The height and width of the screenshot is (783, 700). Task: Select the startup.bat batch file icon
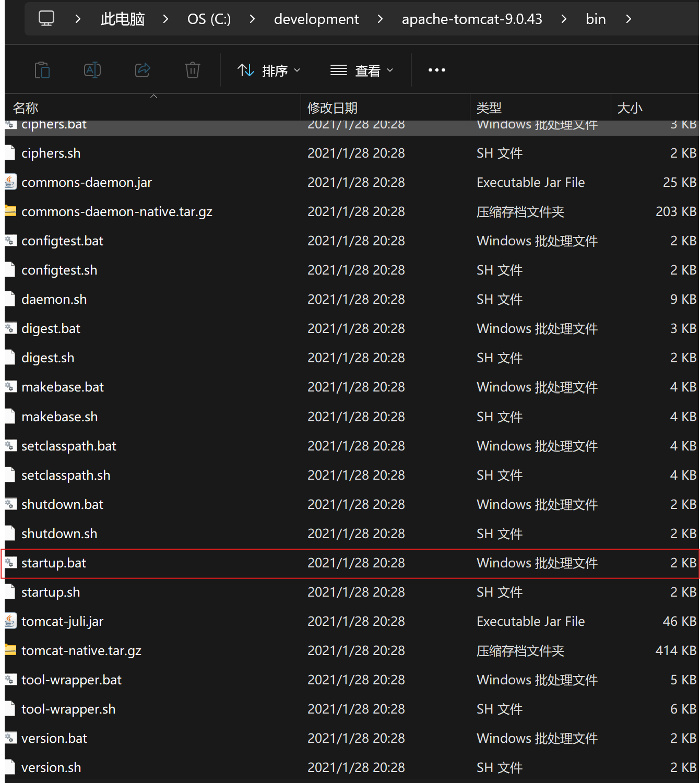pos(10,562)
